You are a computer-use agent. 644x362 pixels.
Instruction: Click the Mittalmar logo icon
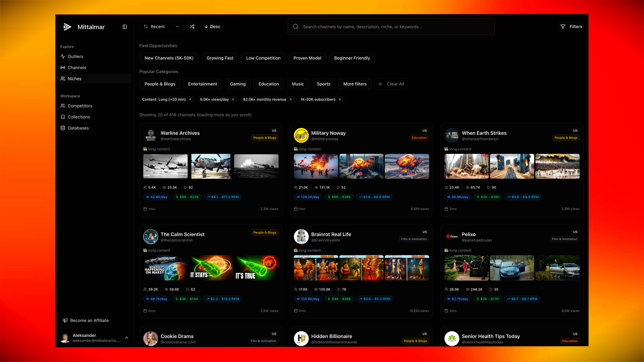tap(67, 27)
